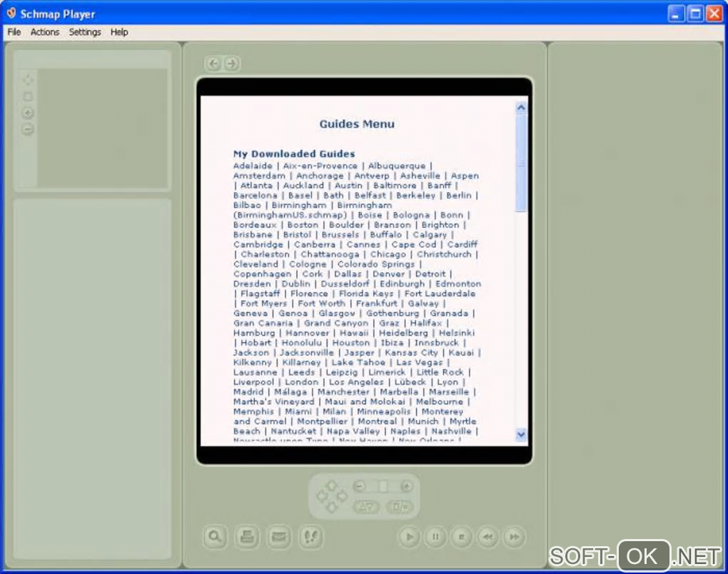This screenshot has width=728, height=574.
Task: Open the Napa Valley guide link
Action: point(353,431)
